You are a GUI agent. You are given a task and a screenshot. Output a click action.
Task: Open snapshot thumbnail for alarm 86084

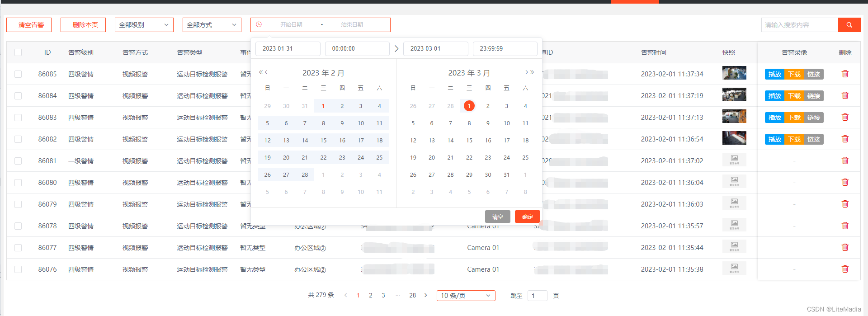(x=734, y=94)
